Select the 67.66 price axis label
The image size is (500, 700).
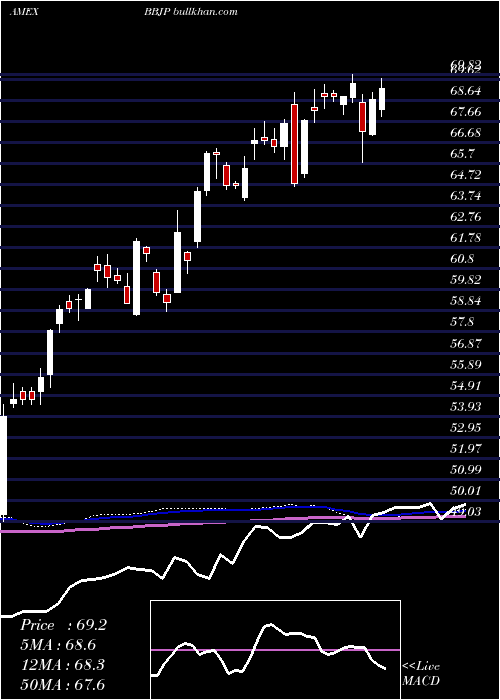466,112
